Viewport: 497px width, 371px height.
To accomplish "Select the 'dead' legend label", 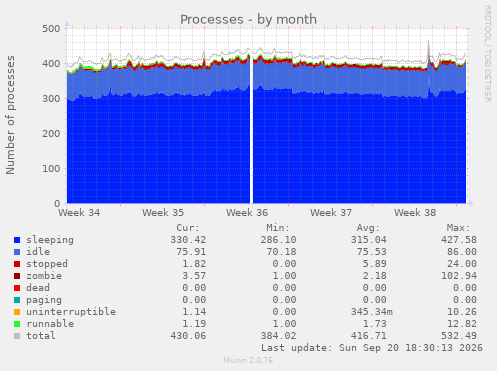I will click(38, 288).
